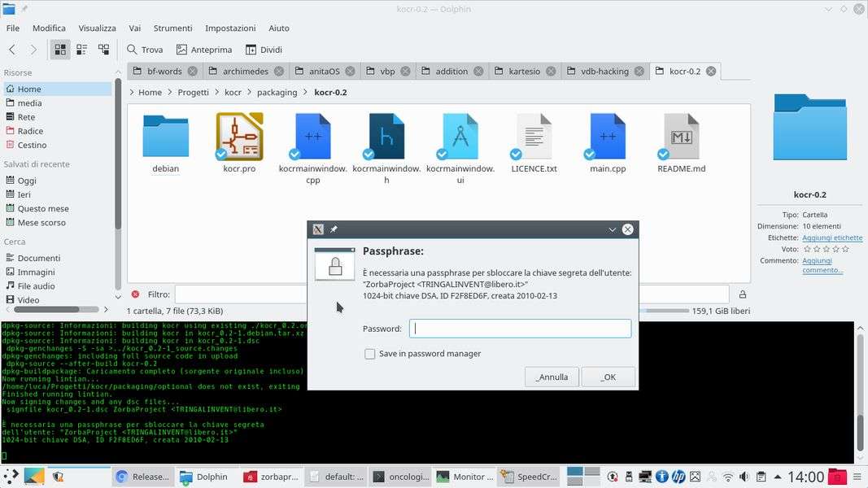Viewport: 868px width, 488px height.
Task: Enable Save in password manager checkbox
Action: [x=370, y=354]
